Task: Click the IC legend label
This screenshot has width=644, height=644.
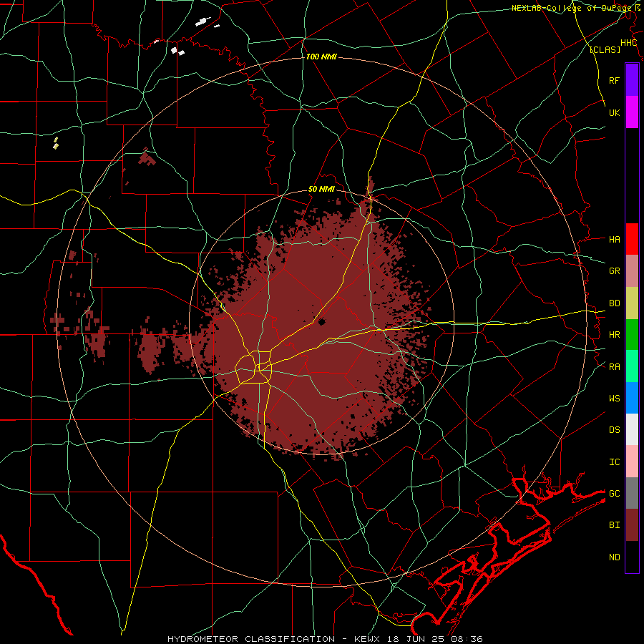Action: (x=614, y=462)
